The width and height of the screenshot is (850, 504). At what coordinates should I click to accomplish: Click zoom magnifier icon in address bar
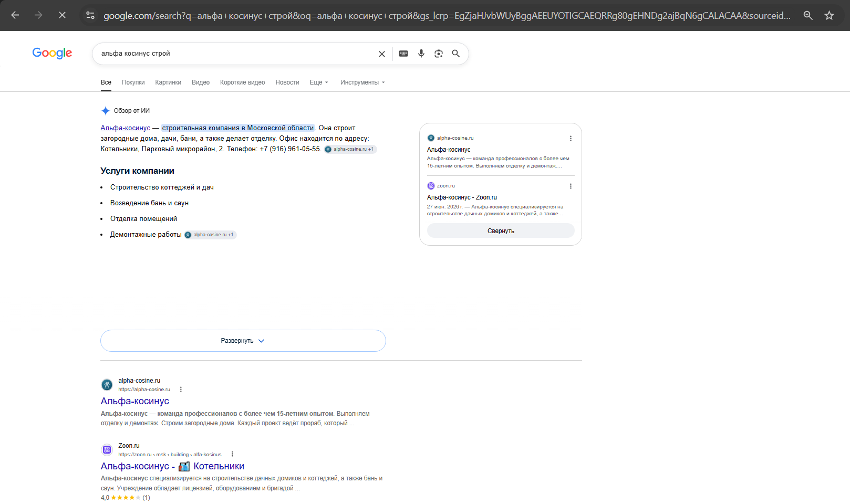pyautogui.click(x=808, y=15)
